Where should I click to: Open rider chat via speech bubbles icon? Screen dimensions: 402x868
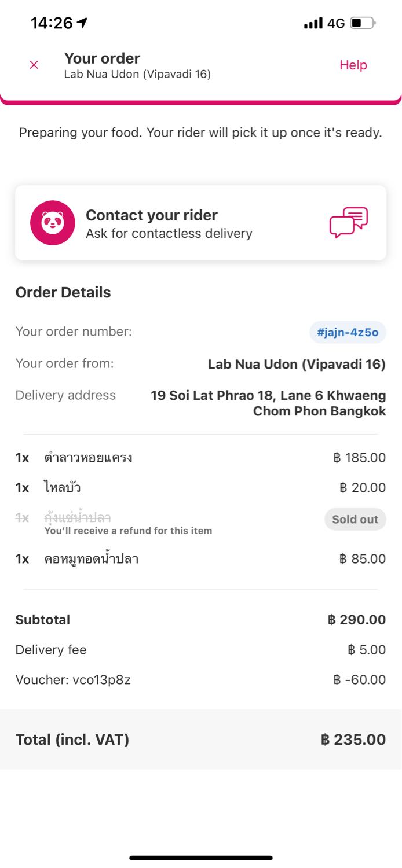[x=349, y=223]
